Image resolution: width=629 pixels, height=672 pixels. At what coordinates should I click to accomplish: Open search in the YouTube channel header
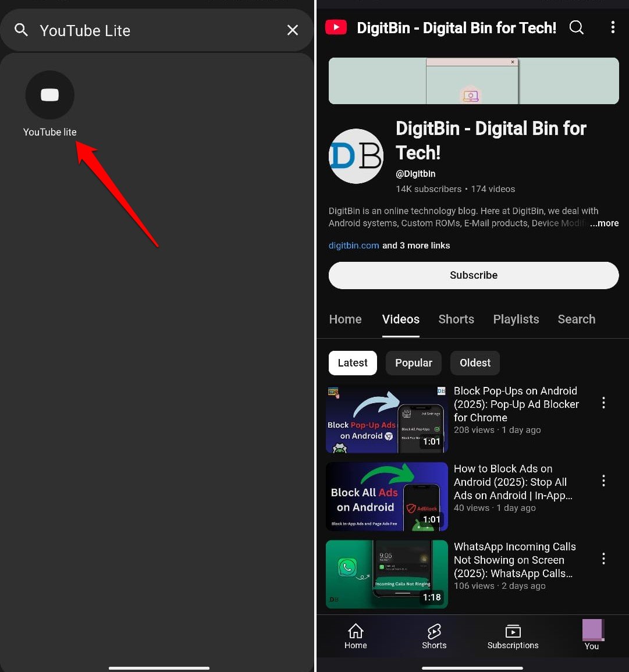coord(576,27)
